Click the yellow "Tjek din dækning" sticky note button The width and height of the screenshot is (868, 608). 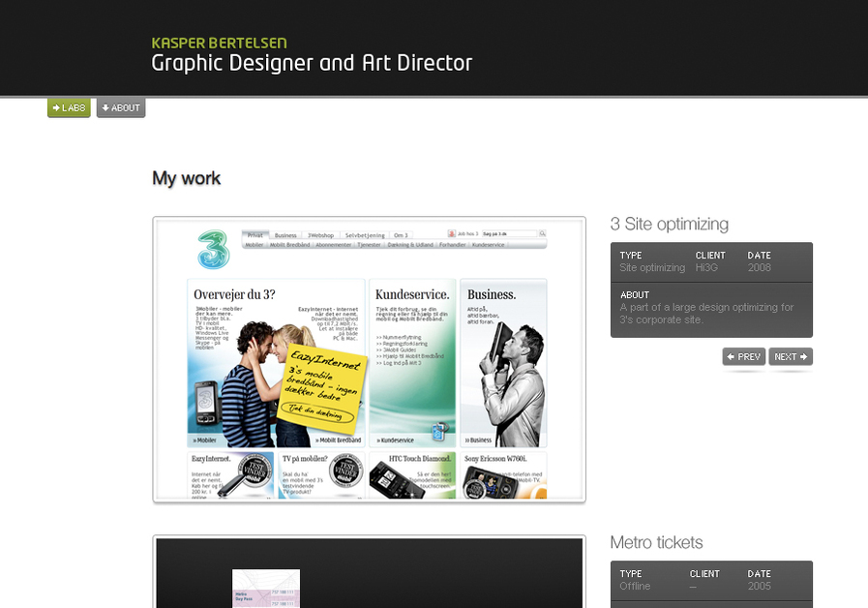tap(318, 412)
